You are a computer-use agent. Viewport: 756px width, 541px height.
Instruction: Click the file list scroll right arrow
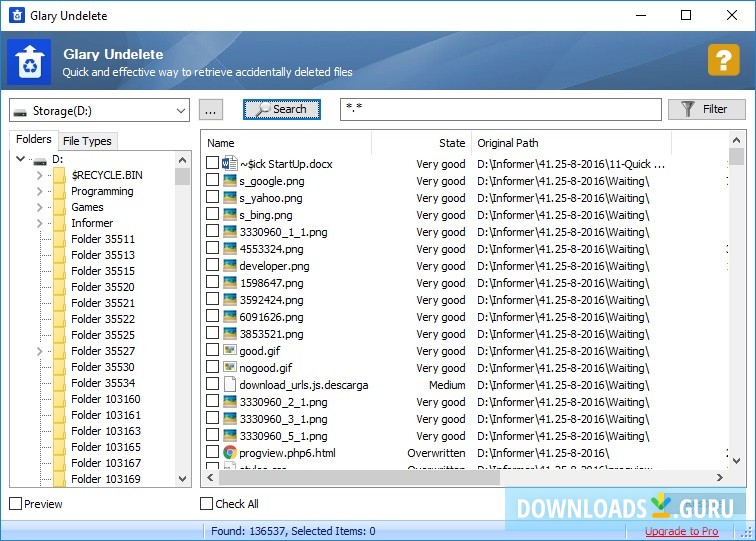pos(720,477)
